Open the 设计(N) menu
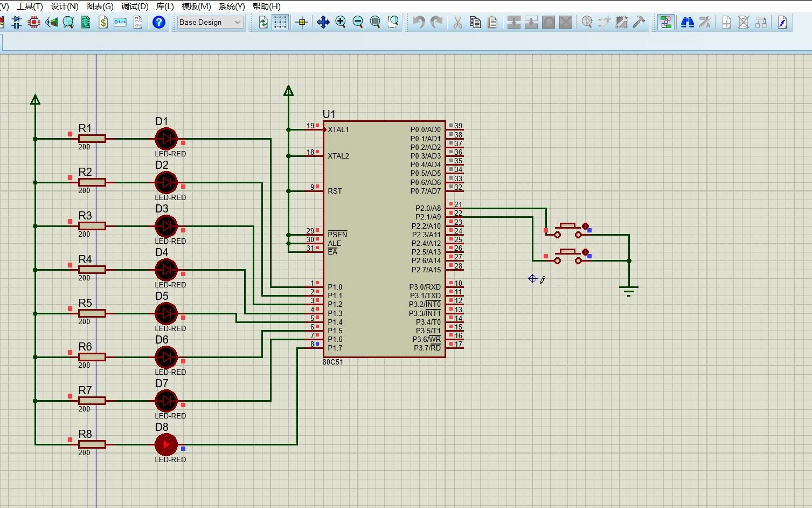 coord(65,6)
